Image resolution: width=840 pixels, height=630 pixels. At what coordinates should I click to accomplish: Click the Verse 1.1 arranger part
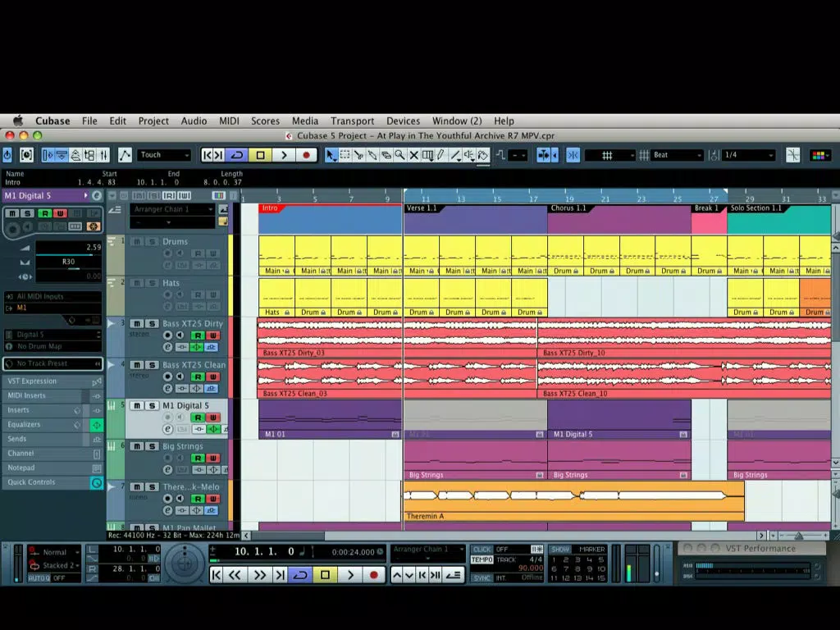point(475,218)
